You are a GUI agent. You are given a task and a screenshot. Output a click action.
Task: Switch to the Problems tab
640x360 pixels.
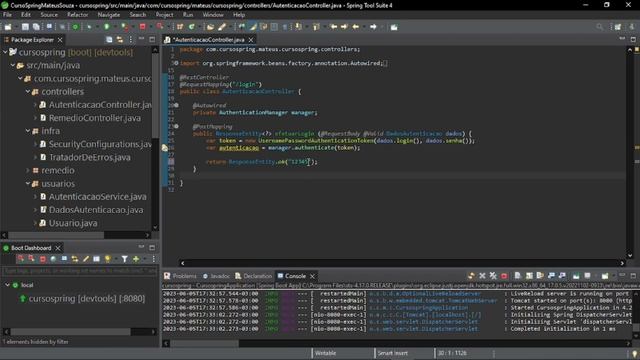point(180,276)
